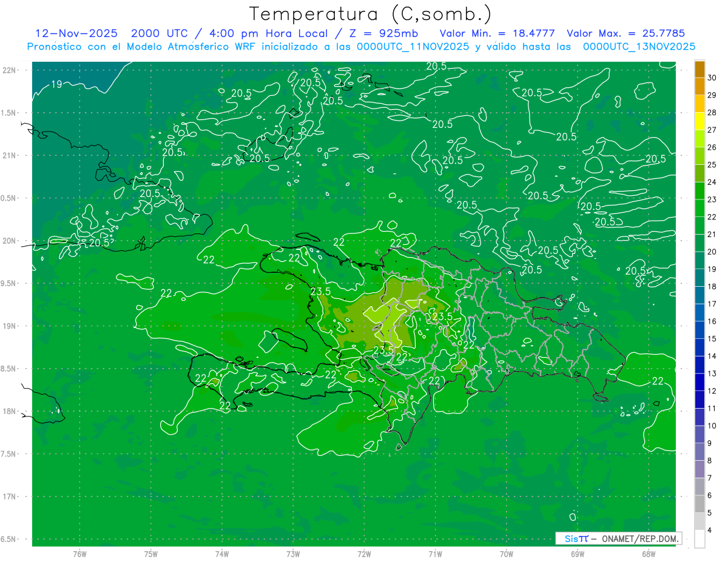Click the "21" label on the color scale
Screen dimensions: 728x562
pyautogui.click(x=712, y=234)
